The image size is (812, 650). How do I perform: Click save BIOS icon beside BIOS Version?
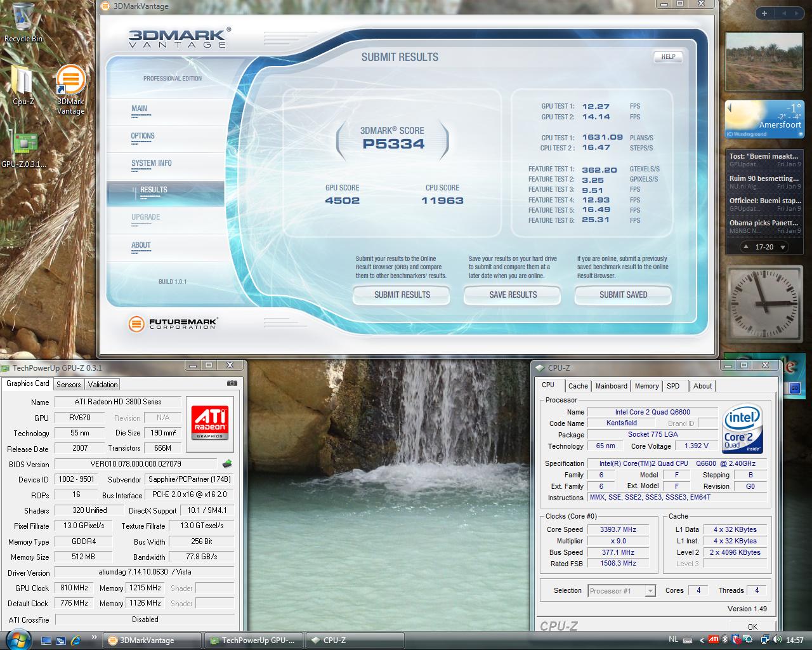227,464
